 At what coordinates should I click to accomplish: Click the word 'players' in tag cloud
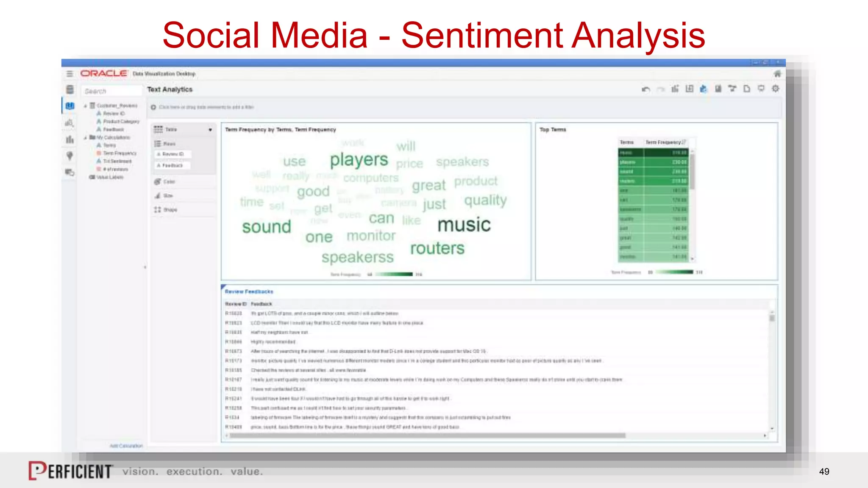tap(359, 160)
